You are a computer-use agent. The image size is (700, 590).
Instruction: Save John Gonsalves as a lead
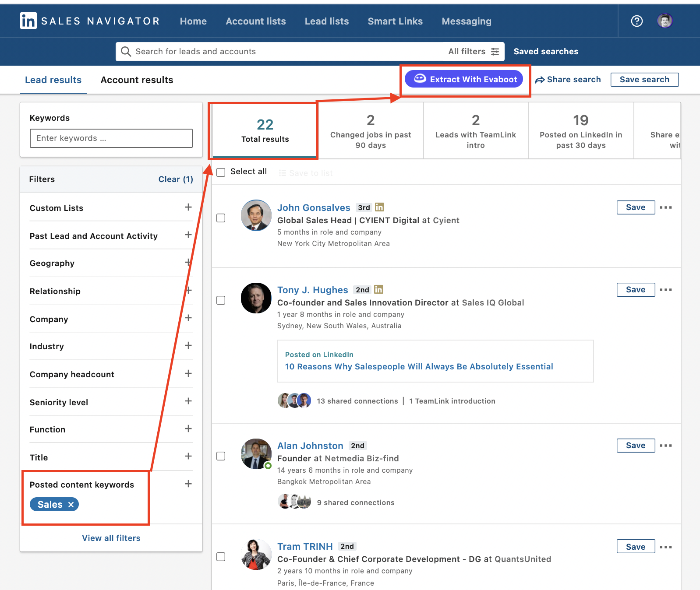[x=636, y=207]
